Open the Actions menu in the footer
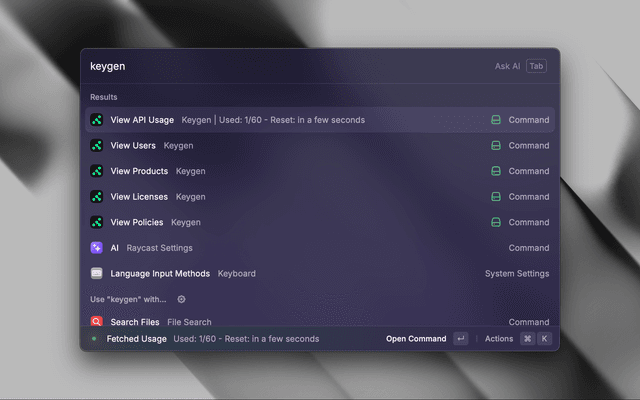 (x=499, y=339)
